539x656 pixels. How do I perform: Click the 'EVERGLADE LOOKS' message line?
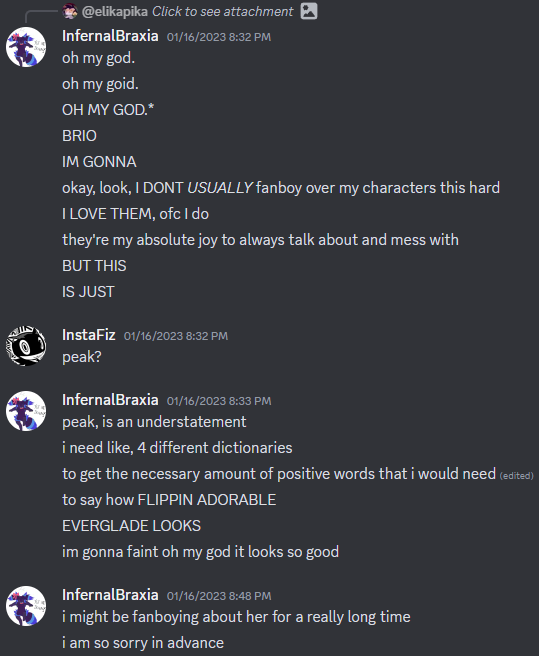pyautogui.click(x=131, y=526)
